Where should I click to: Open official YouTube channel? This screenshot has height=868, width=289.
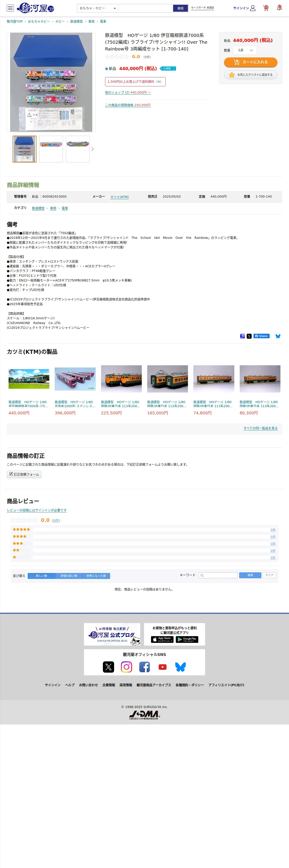click(x=163, y=667)
